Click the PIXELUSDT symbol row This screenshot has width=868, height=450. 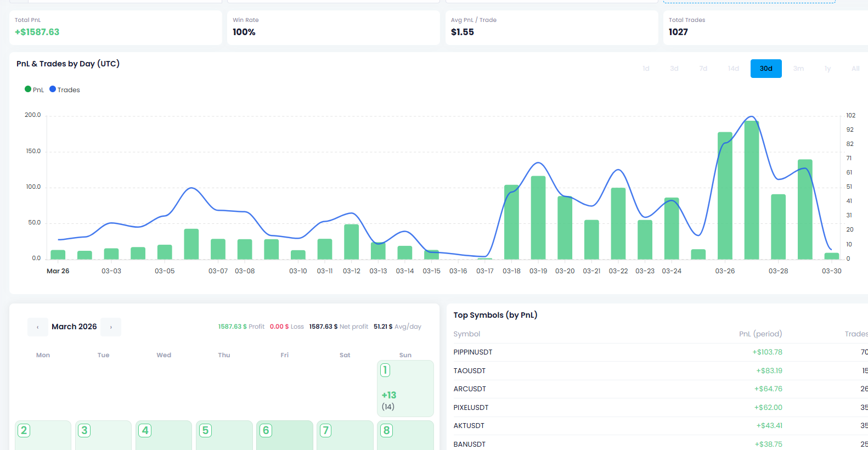click(661, 408)
